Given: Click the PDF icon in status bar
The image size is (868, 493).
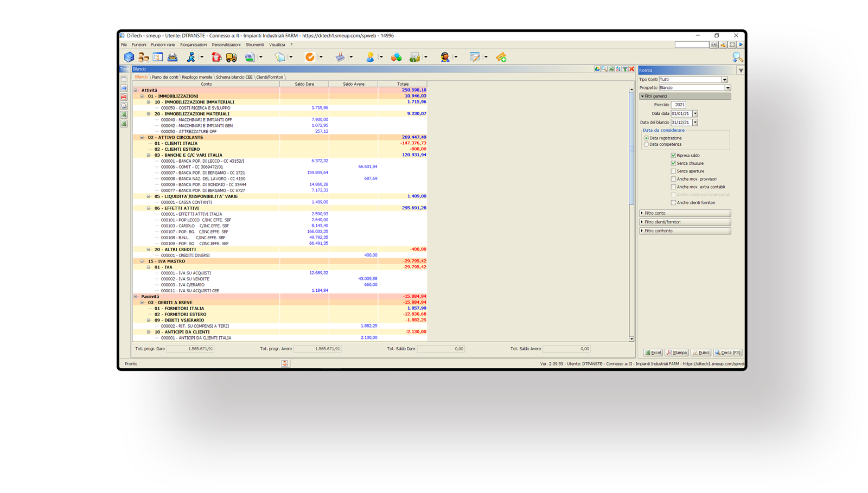Looking at the screenshot, I should [x=285, y=363].
